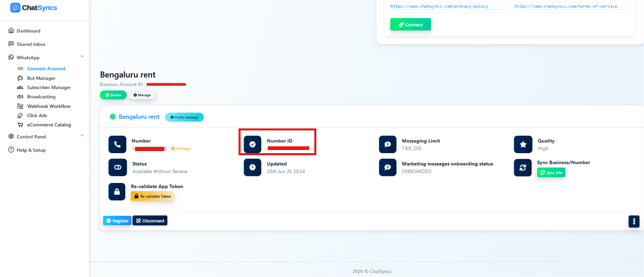Click the star icon beside Quality
The width and height of the screenshot is (644, 277).
click(x=523, y=144)
